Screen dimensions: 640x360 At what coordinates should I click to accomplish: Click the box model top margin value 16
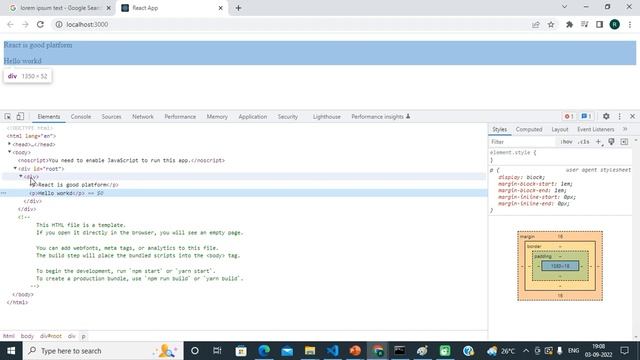(560, 237)
